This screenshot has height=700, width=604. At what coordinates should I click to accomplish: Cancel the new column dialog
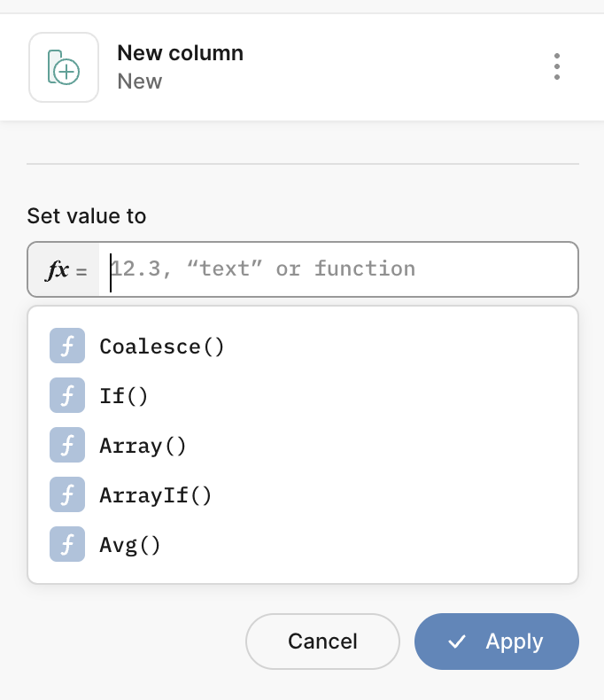[x=322, y=642]
